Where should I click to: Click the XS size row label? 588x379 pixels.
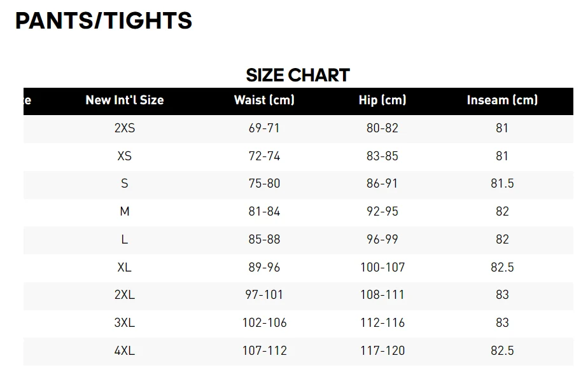click(x=125, y=156)
